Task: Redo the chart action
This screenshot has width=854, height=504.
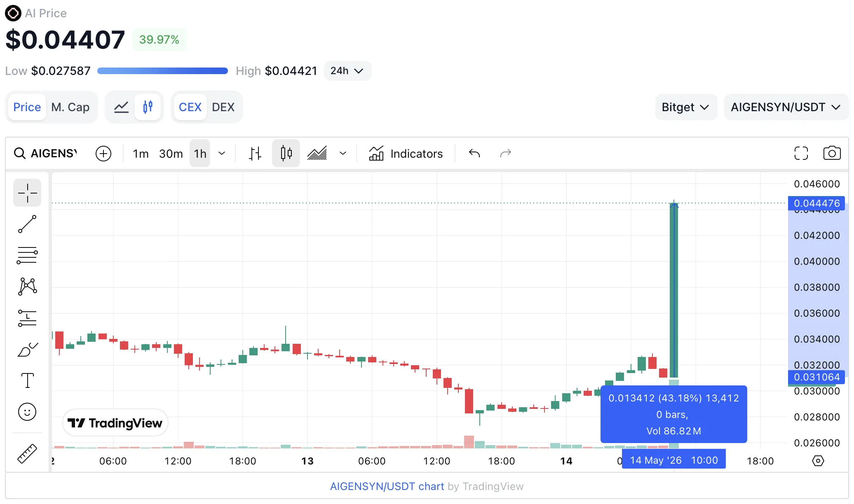Action: coord(506,154)
